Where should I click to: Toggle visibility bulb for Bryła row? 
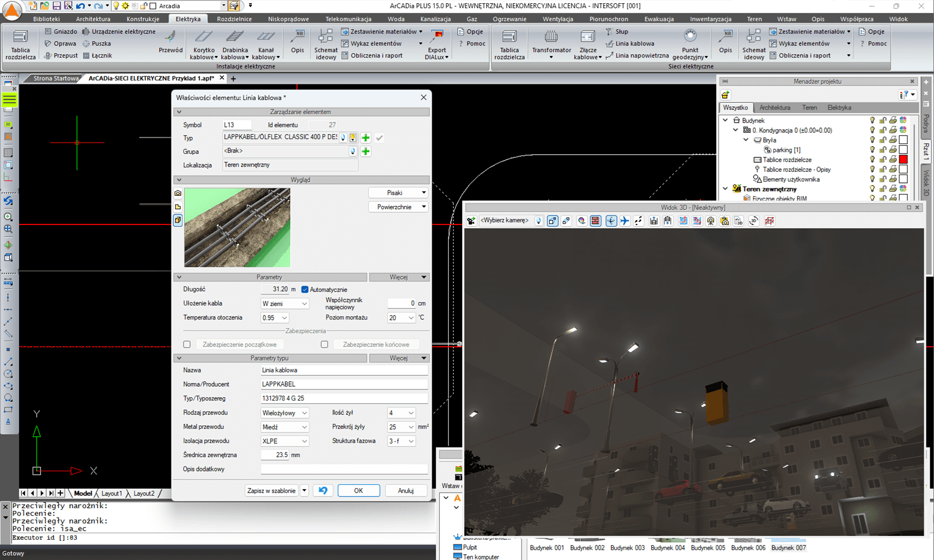872,140
